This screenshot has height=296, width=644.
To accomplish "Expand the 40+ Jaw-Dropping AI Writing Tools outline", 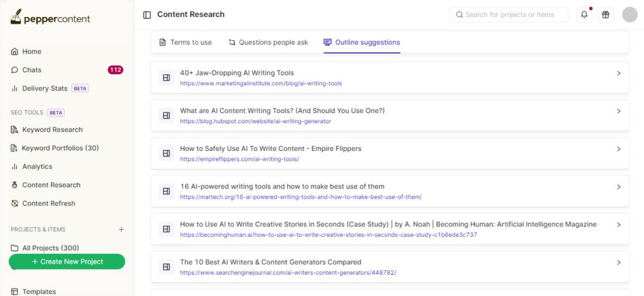I will pyautogui.click(x=618, y=74).
